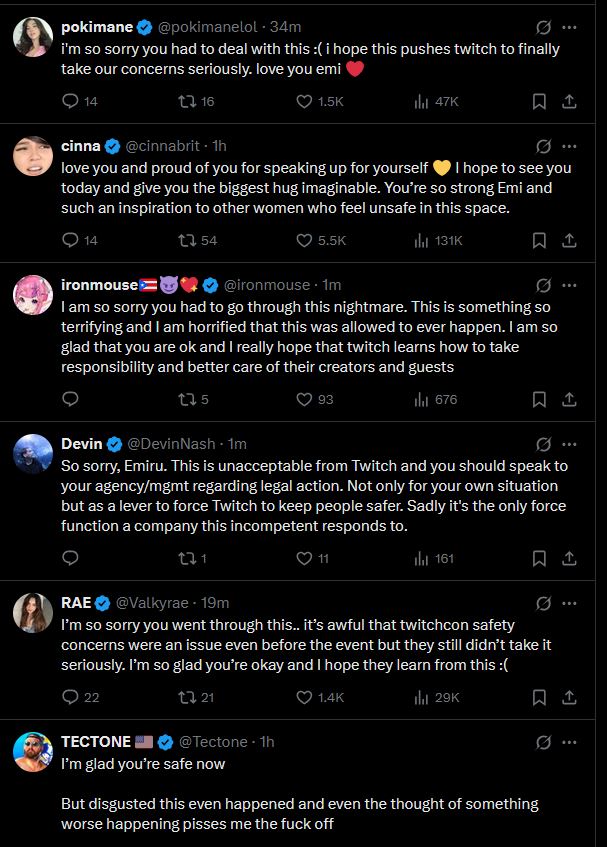Screen dimensions: 607x847
Task: Reply to pokimane's tweet
Action: pos(70,101)
